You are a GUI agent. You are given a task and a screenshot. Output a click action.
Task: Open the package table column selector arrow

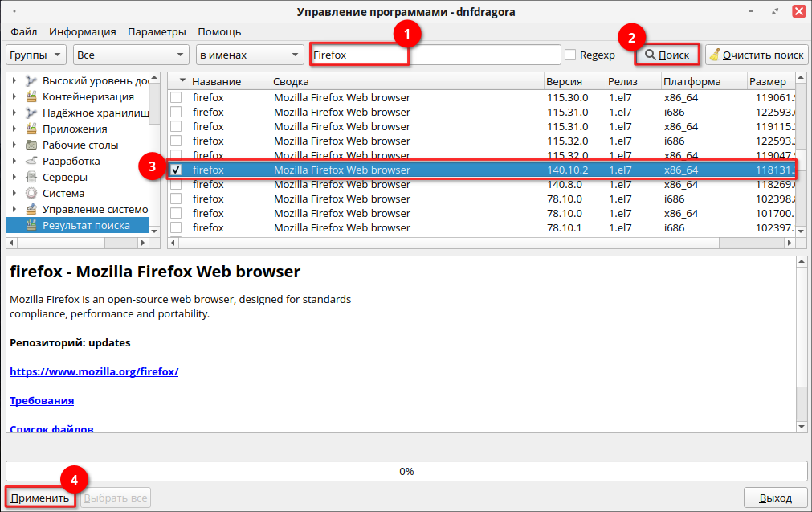tap(182, 81)
